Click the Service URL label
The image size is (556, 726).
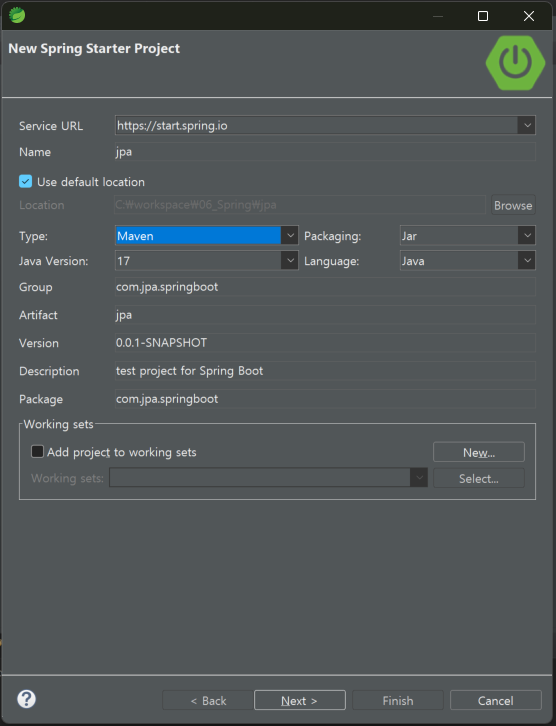coord(51,126)
